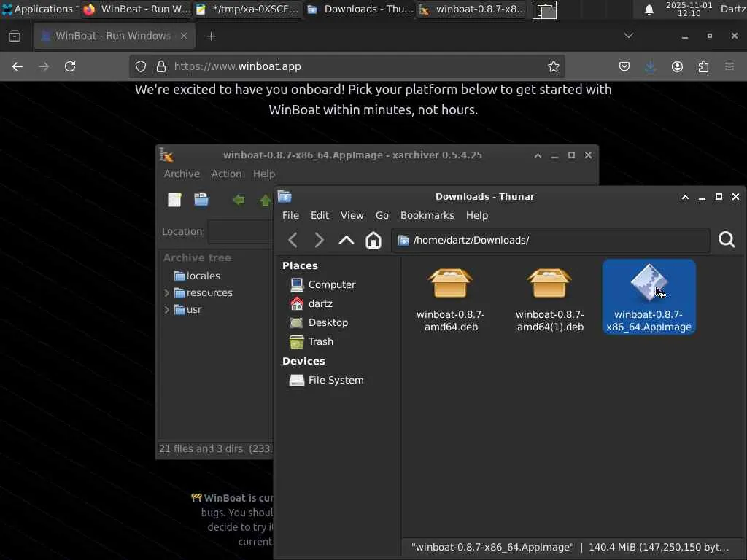
Task: Expand usr folder in Archive tree
Action: click(167, 309)
